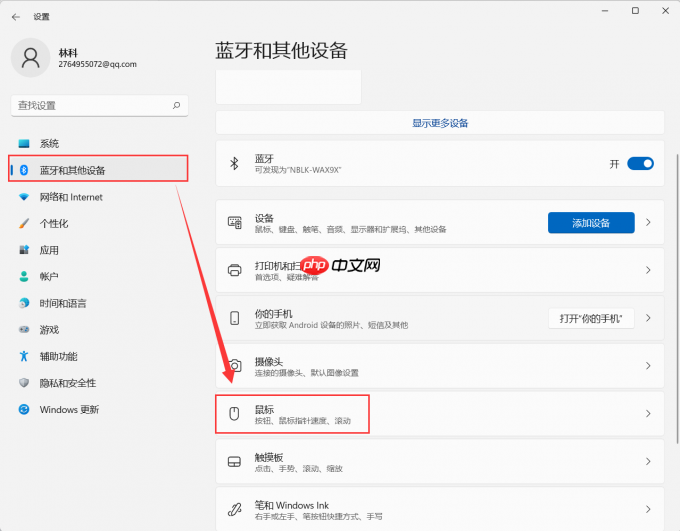The width and height of the screenshot is (680, 531).
Task: Click the 鼠标 mouse icon
Action: click(234, 413)
